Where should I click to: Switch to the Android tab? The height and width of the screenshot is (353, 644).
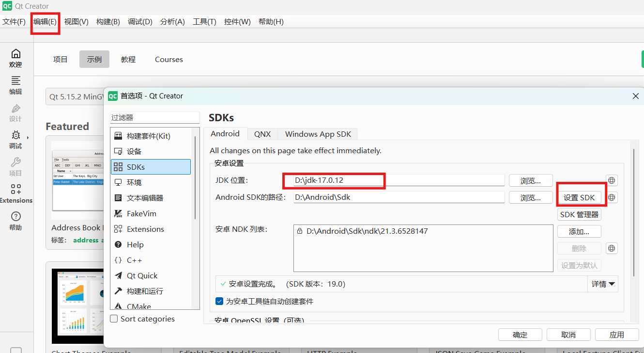(225, 134)
